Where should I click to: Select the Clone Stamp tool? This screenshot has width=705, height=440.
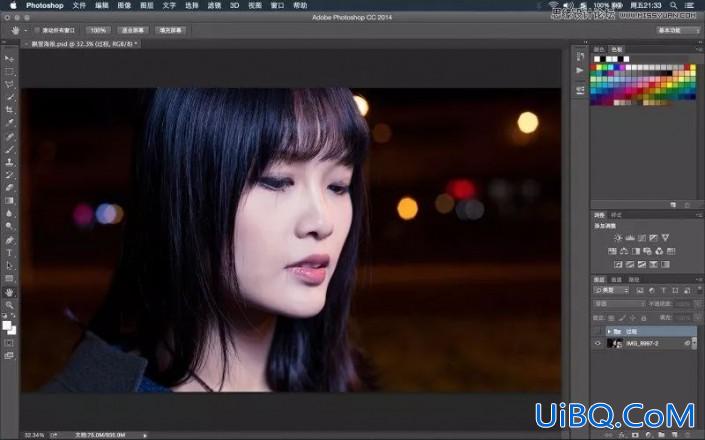click(9, 162)
